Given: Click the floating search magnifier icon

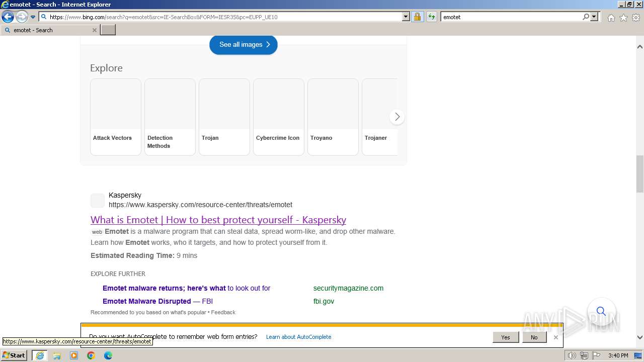Looking at the screenshot, I should tap(601, 311).
